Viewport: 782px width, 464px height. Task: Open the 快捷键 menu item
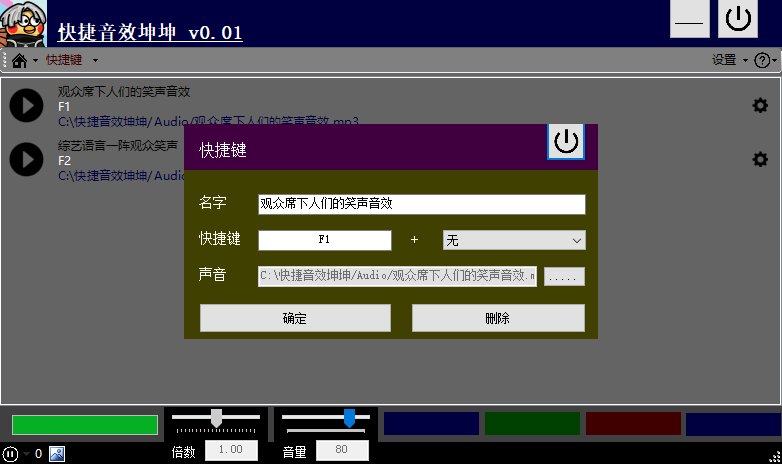coord(64,60)
